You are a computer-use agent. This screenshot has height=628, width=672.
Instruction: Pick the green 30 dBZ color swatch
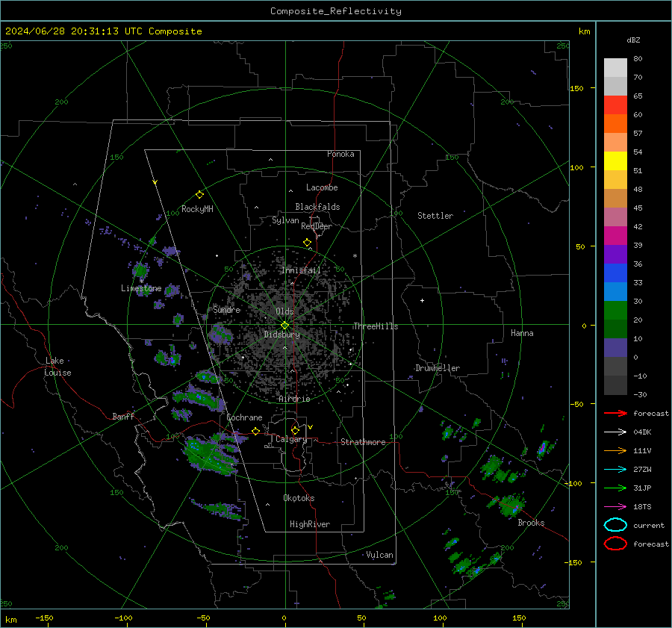click(x=615, y=311)
